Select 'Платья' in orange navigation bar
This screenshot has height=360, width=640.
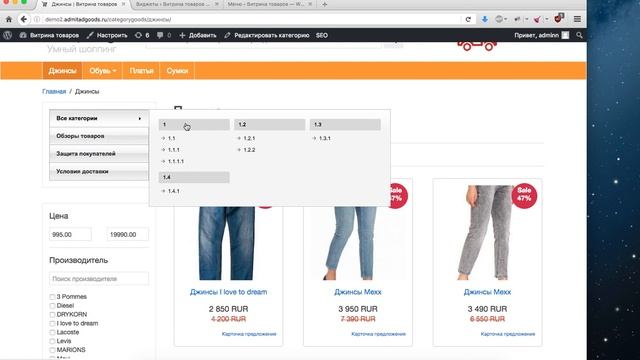click(x=141, y=71)
